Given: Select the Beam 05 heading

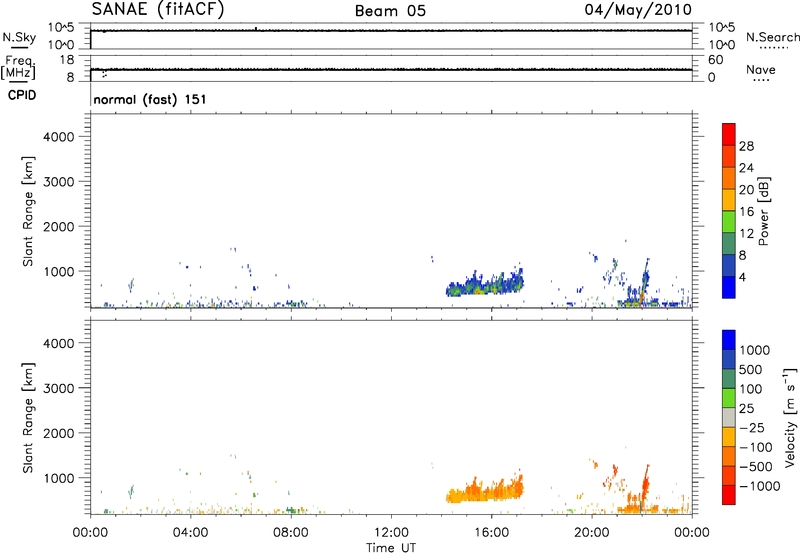Looking at the screenshot, I should tap(390, 11).
